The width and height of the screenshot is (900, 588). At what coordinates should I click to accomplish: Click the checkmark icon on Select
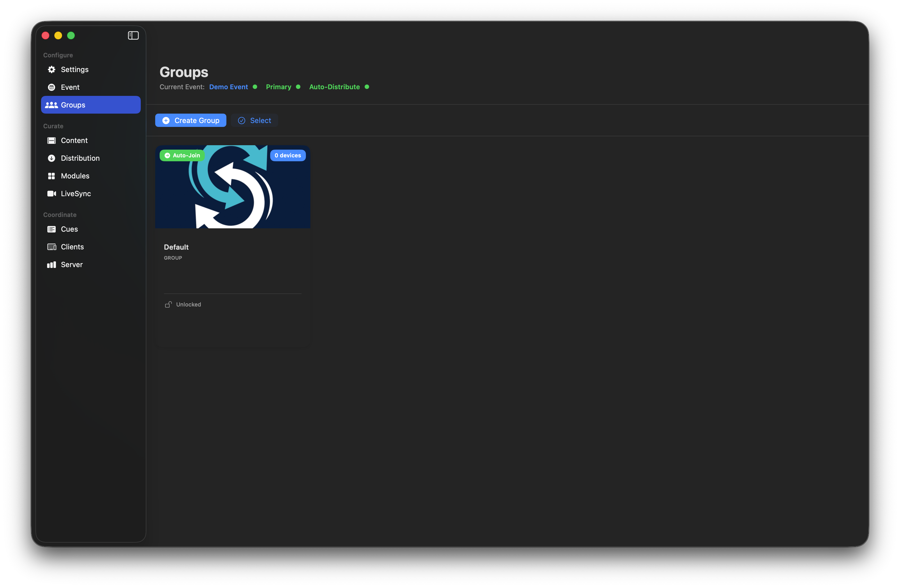tap(242, 121)
